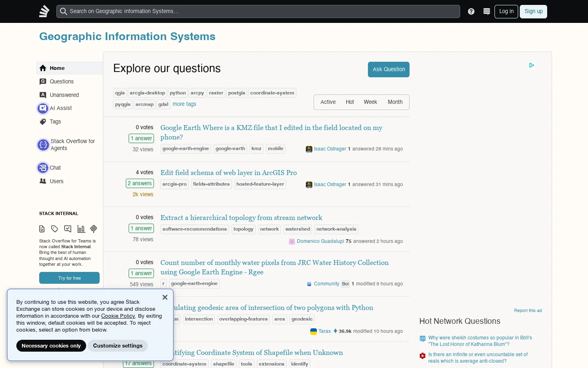Select the postgis tag

[237, 93]
